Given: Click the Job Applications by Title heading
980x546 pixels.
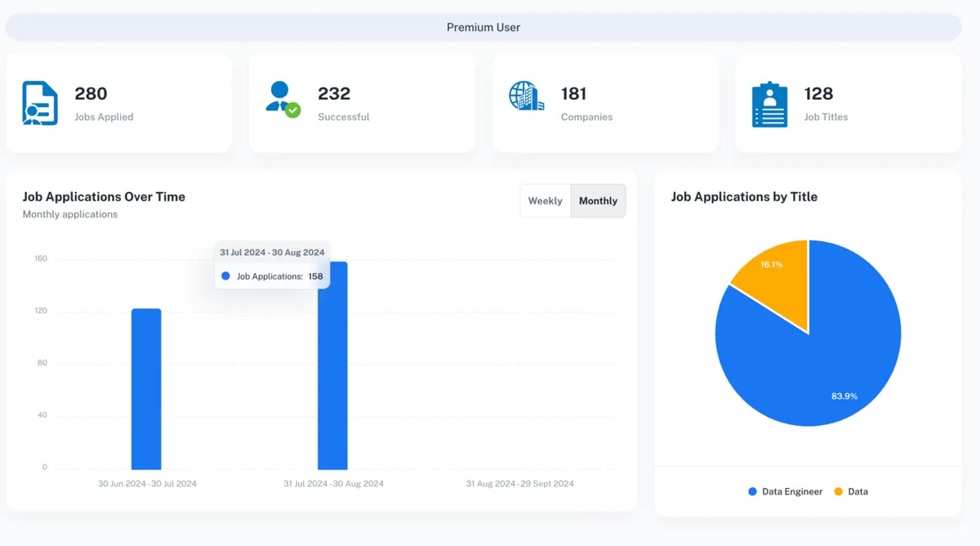Looking at the screenshot, I should pyautogui.click(x=744, y=197).
